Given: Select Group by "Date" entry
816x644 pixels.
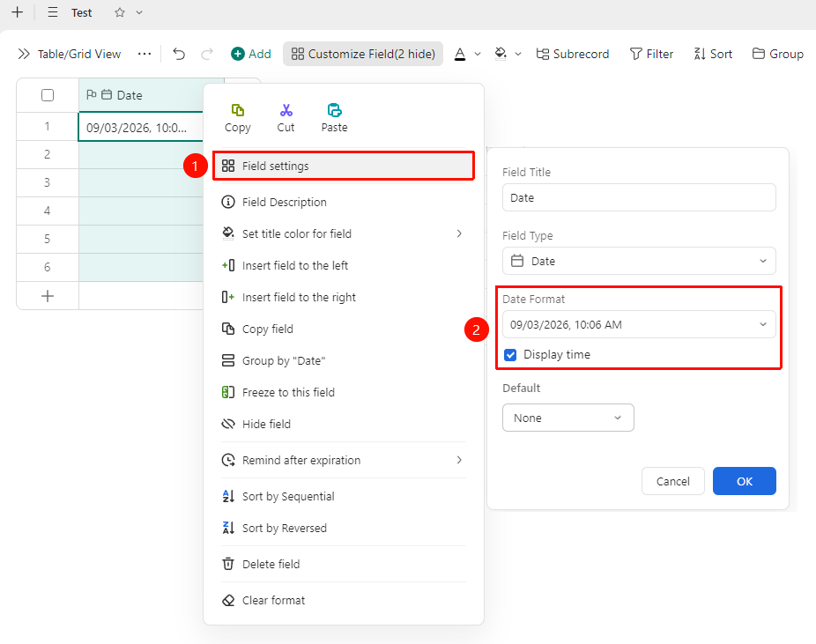Looking at the screenshot, I should tap(344, 360).
